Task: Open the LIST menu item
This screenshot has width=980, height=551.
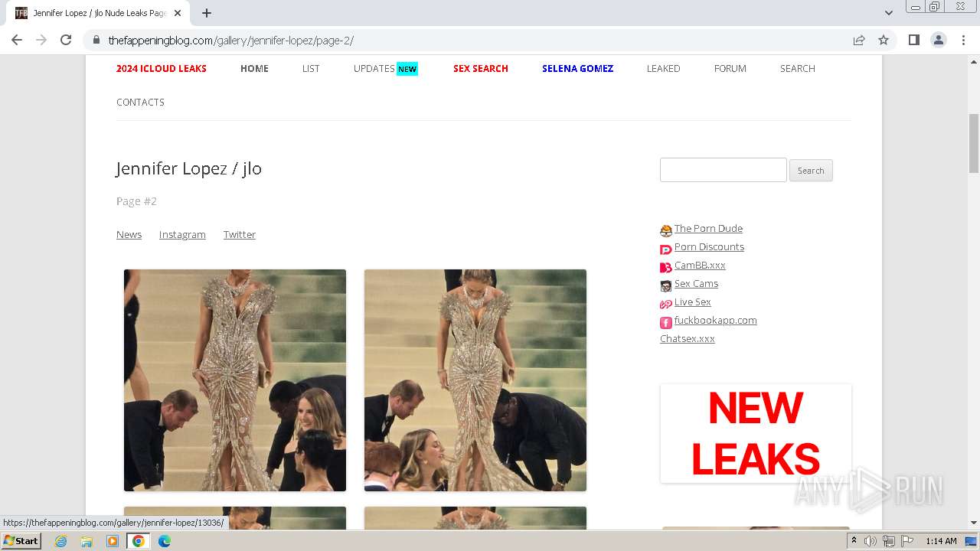Action: click(311, 68)
